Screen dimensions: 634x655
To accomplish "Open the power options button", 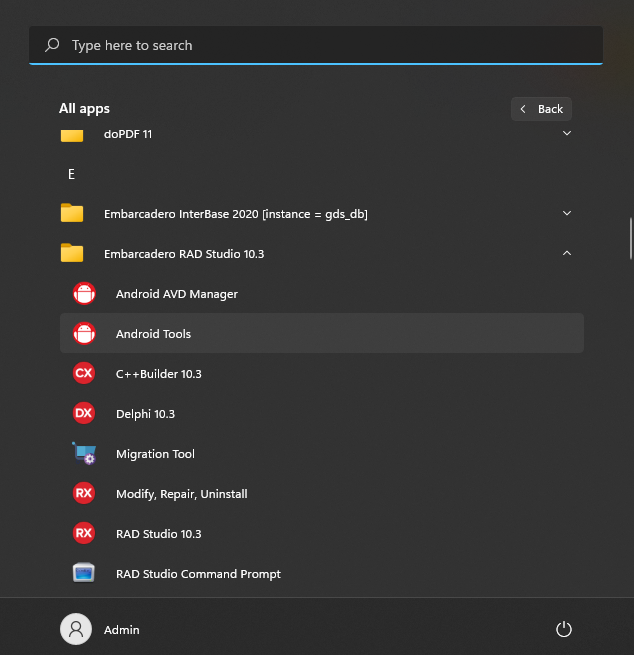I will tap(564, 629).
